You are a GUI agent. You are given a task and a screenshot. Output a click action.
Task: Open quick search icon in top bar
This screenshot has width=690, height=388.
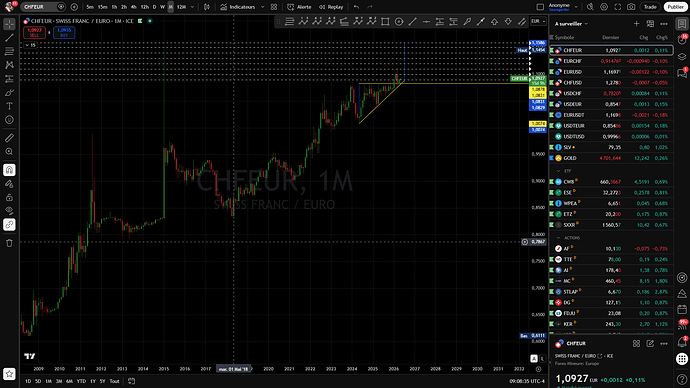[x=591, y=7]
